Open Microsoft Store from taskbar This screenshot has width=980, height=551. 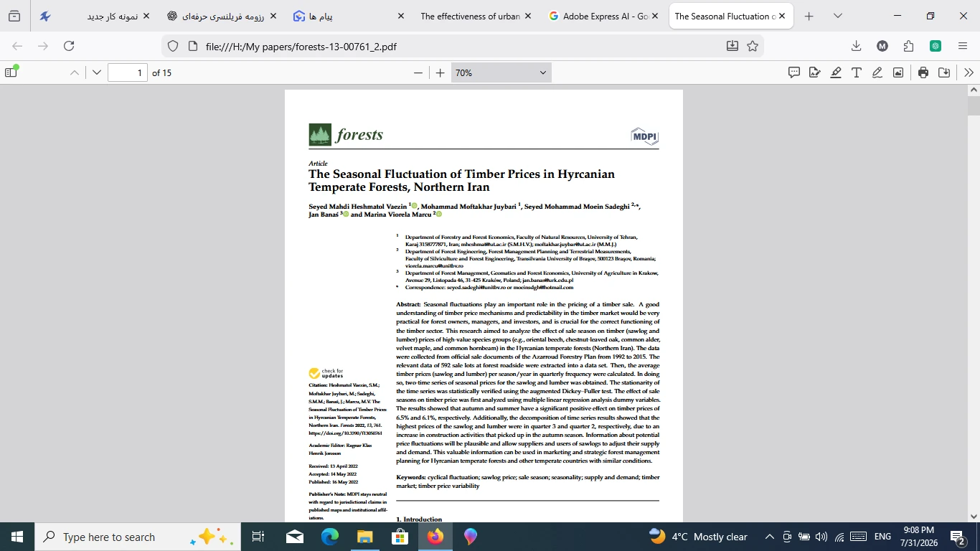click(400, 537)
